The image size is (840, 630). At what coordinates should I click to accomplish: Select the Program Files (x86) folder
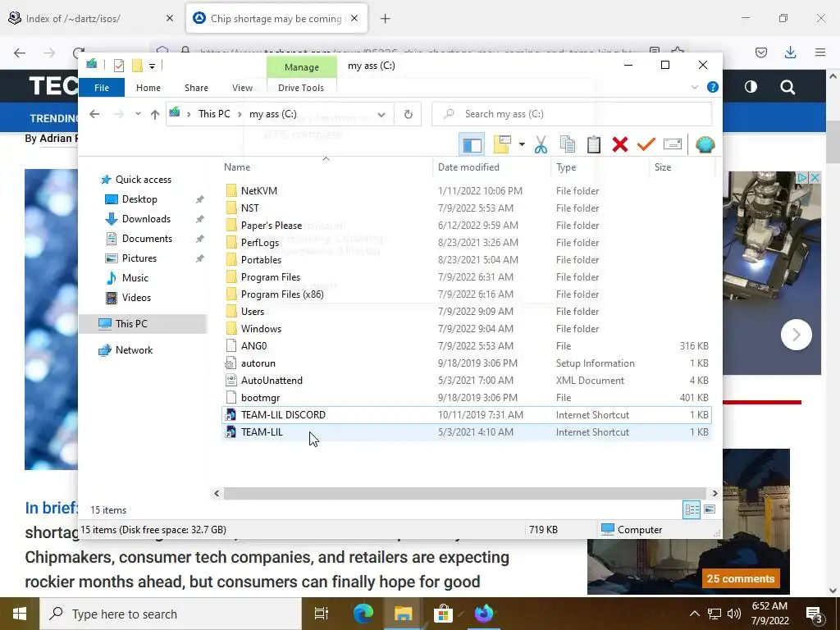pos(467,294)
